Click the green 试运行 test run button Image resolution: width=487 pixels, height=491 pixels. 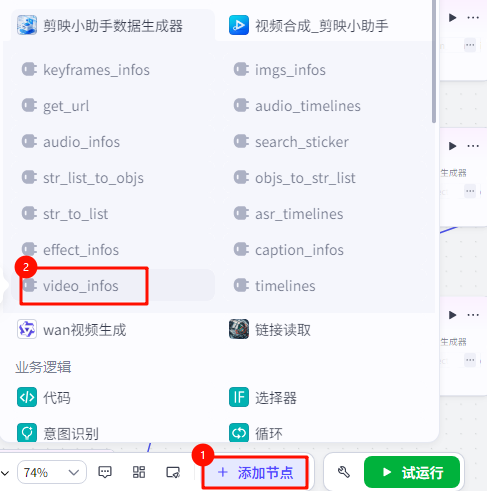(x=412, y=472)
